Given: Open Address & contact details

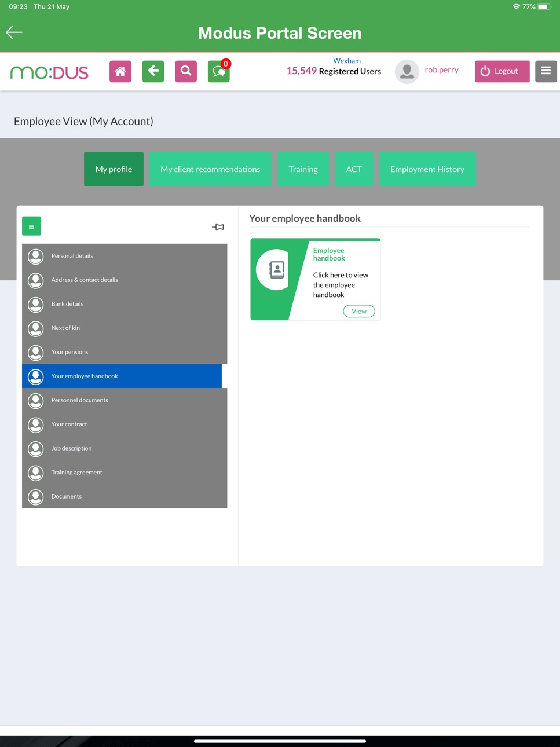Looking at the screenshot, I should coord(125,280).
